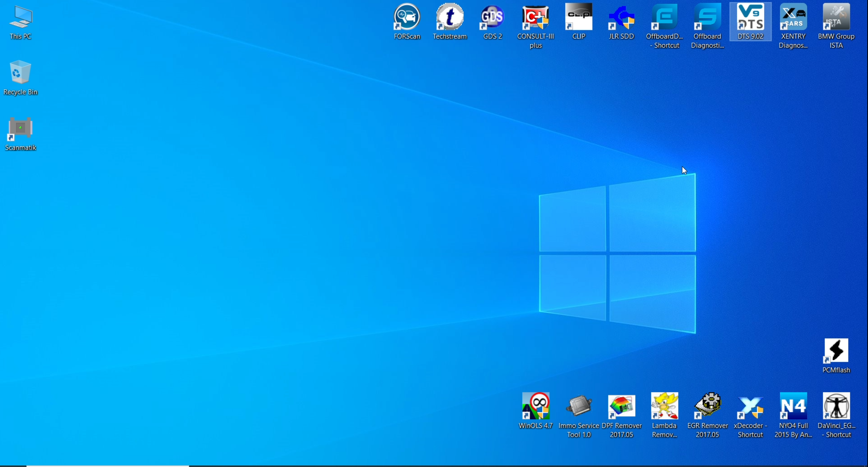Click the DaVinci_EG shortcut icon
Viewport: 868px width, 467px height.
836,406
